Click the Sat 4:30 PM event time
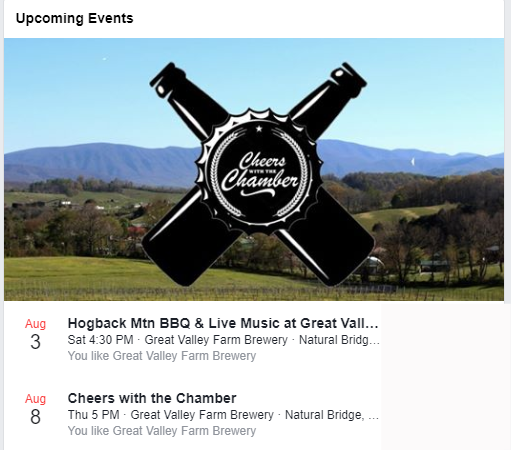Viewport: 511px width, 450px height. 100,340
